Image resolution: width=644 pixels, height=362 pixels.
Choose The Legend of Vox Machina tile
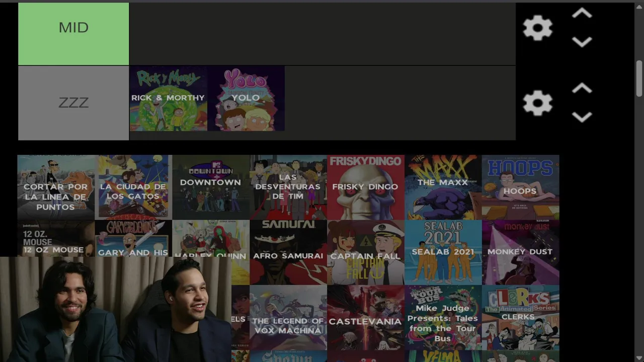click(x=288, y=318)
